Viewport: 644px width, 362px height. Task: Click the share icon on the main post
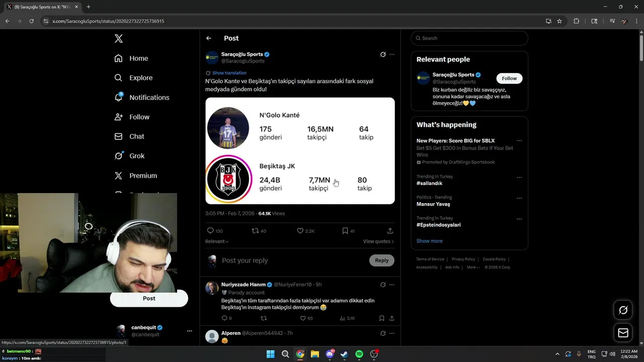[x=390, y=231]
